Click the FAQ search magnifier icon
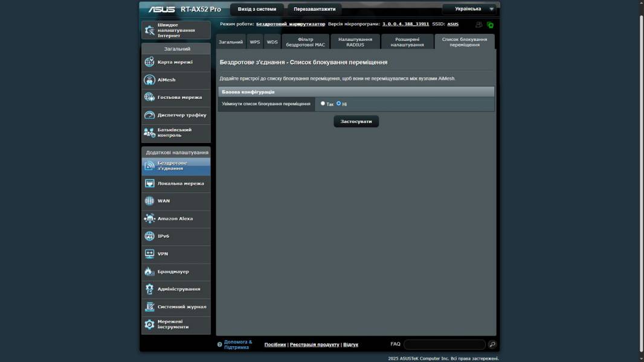 pyautogui.click(x=492, y=345)
